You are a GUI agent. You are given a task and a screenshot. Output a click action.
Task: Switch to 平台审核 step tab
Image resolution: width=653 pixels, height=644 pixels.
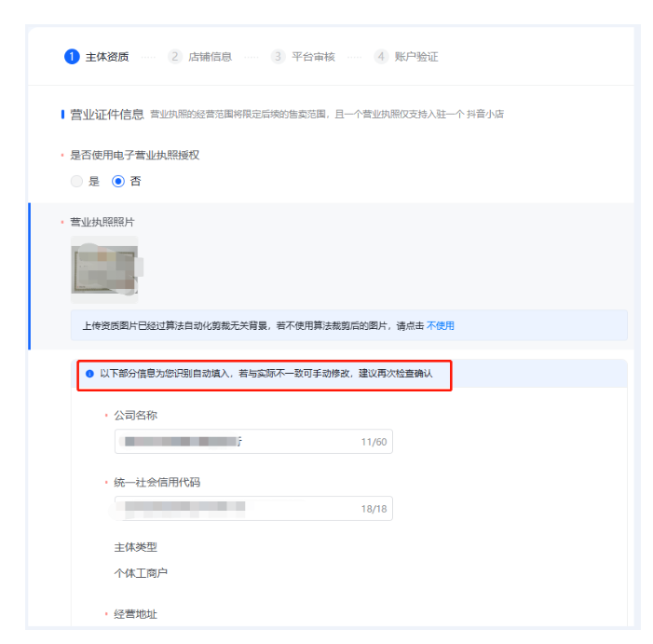tap(313, 57)
